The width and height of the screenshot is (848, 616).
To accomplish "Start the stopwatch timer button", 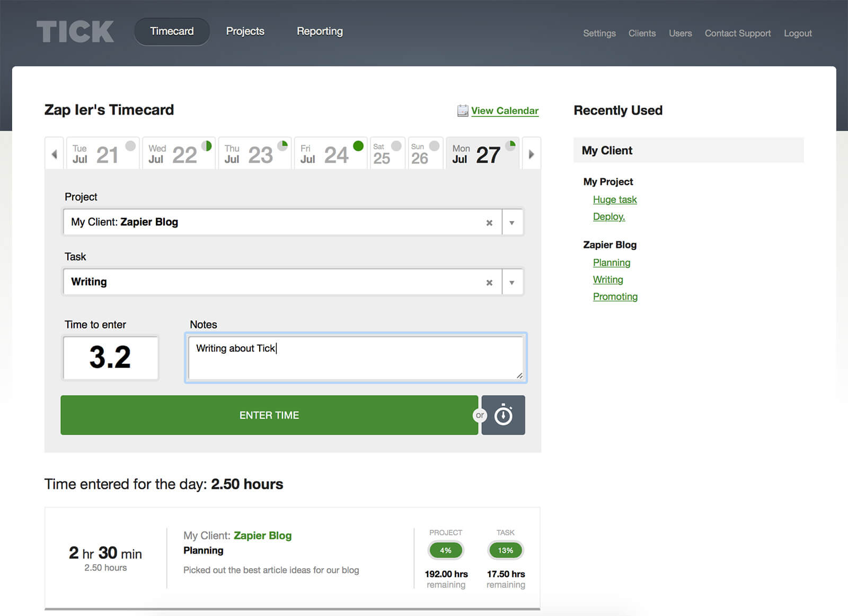I will coord(503,415).
